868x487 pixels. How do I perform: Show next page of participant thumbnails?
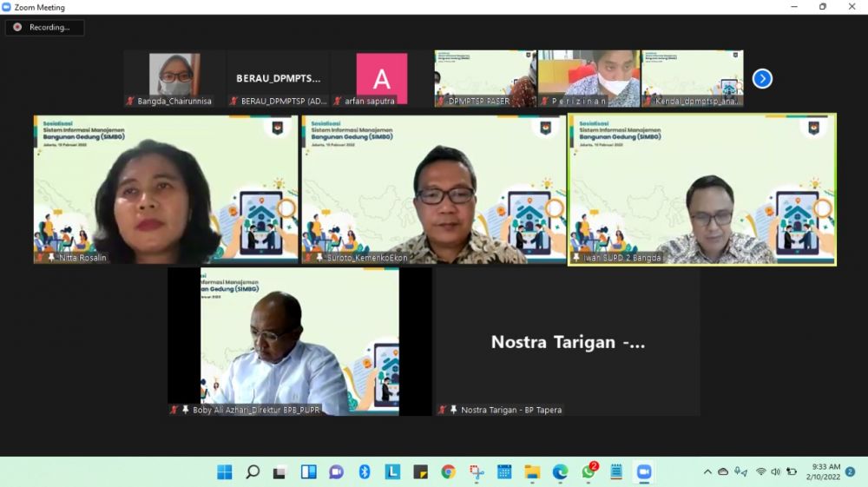tap(762, 79)
